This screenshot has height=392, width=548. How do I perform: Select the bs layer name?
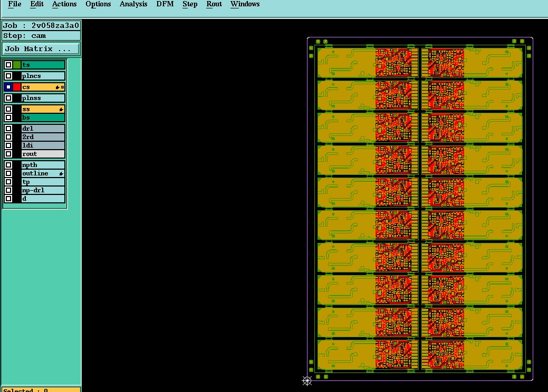coord(43,117)
